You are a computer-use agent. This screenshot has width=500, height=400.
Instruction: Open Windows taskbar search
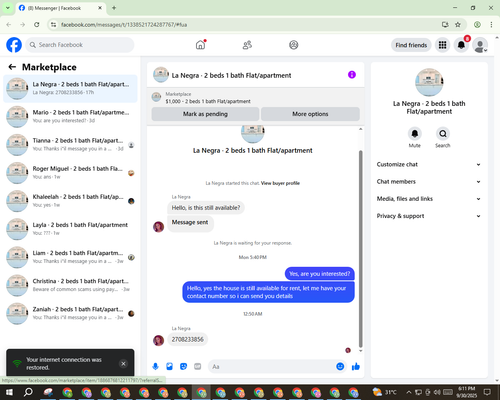28,392
